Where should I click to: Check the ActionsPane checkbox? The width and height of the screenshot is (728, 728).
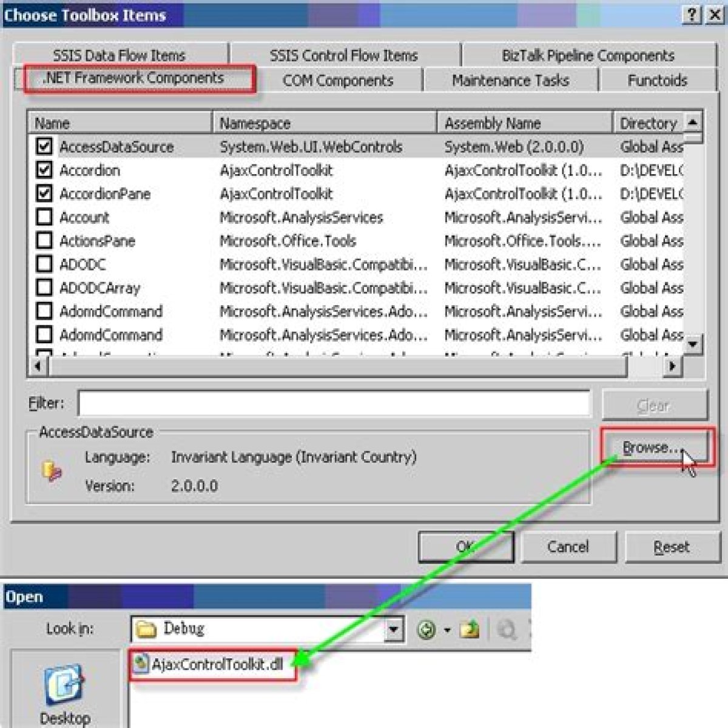tap(44, 241)
